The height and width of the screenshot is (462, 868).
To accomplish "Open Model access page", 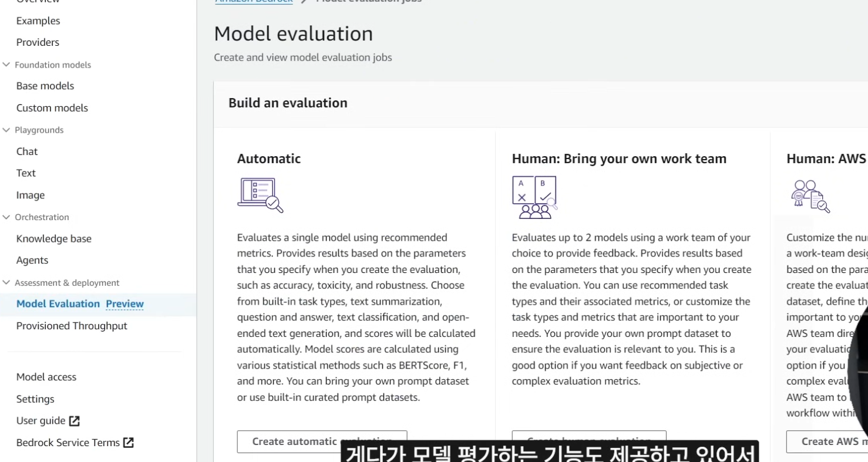I will (46, 377).
